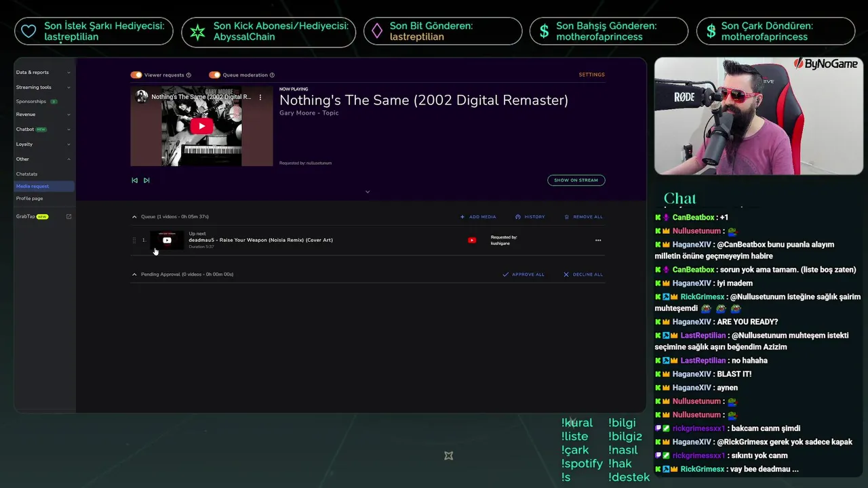Image resolution: width=868 pixels, height=488 pixels.
Task: Click CanBeatbox username in '+1' message
Action: 693,218
